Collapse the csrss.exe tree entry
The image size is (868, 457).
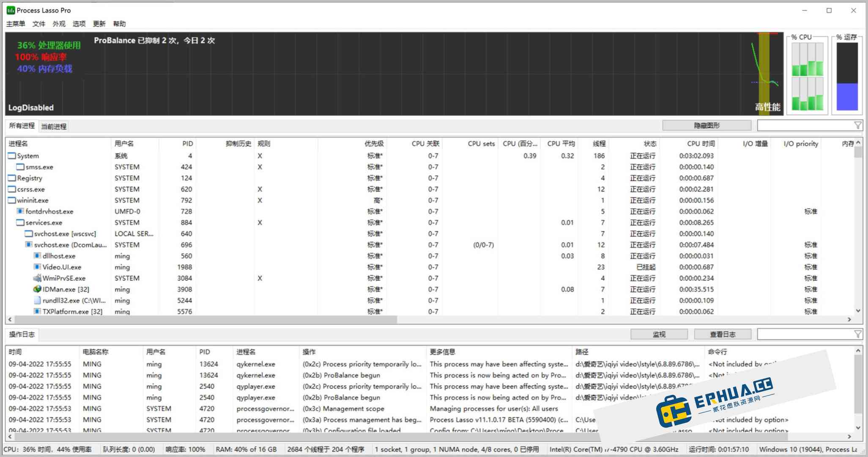11,189
